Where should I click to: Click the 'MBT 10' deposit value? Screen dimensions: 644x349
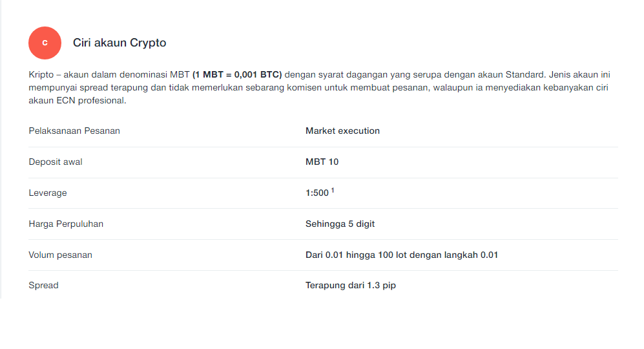(x=322, y=162)
